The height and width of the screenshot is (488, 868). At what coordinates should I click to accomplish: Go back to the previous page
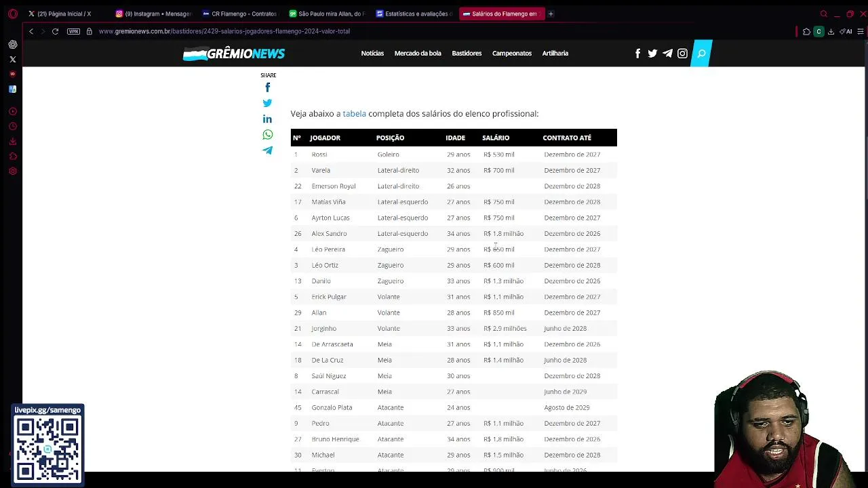point(31,31)
